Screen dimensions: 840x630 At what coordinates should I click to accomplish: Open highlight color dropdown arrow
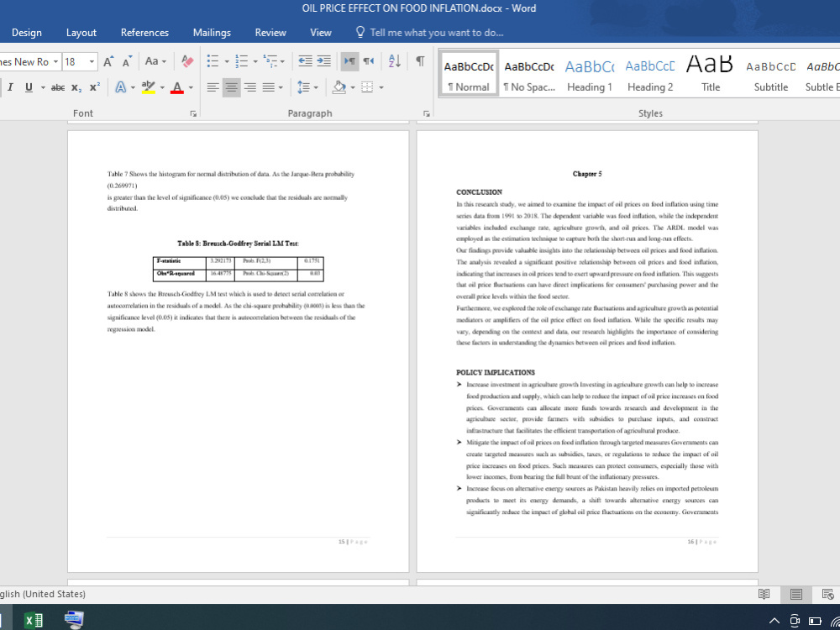point(162,87)
